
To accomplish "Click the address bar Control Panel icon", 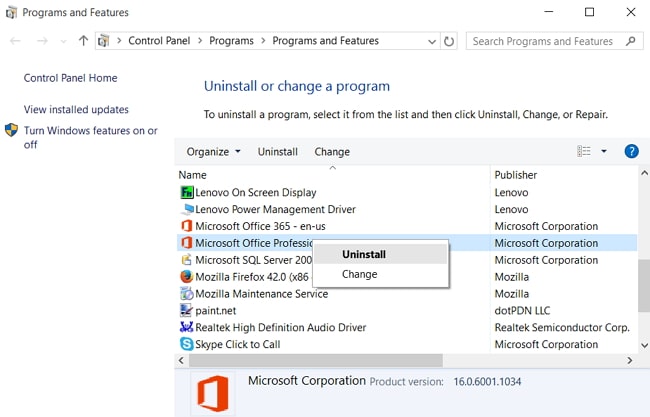I will tap(104, 41).
